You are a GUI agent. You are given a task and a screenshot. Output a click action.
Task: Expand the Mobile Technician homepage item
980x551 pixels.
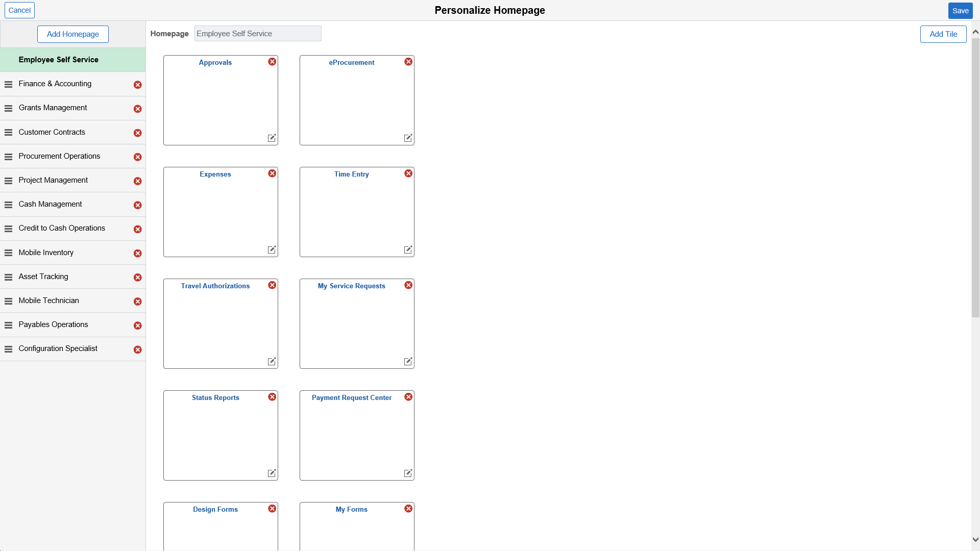(x=48, y=300)
